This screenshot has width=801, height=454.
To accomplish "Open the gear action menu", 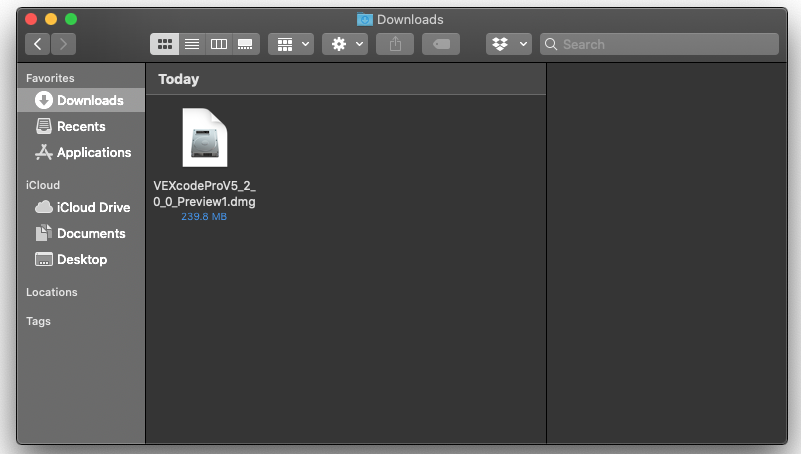I will 345,44.
